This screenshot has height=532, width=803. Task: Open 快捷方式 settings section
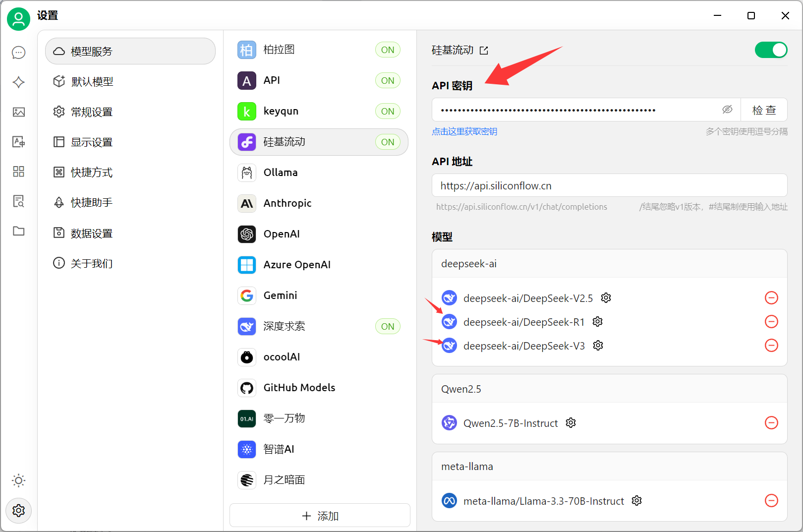click(x=130, y=173)
